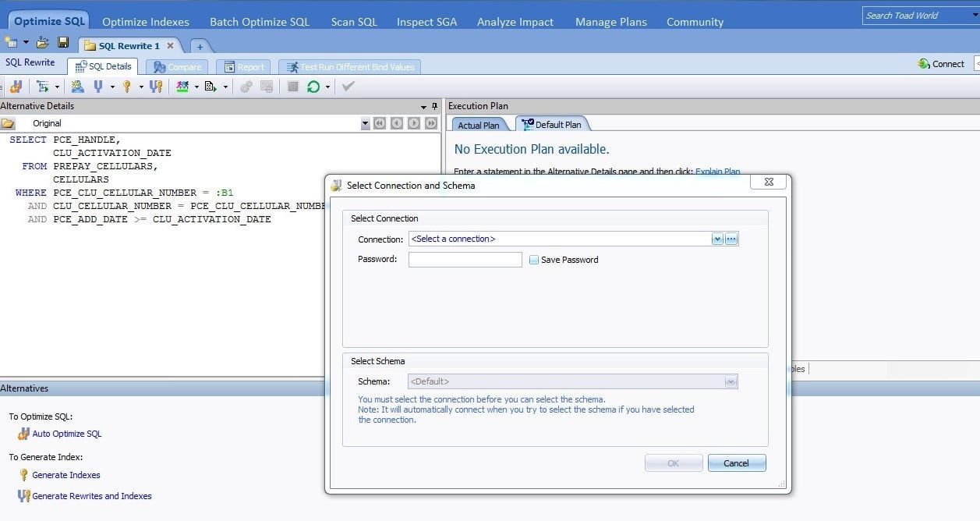Viewport: 980px width, 521px height.
Task: Open the Manage Plans module
Action: (x=611, y=22)
